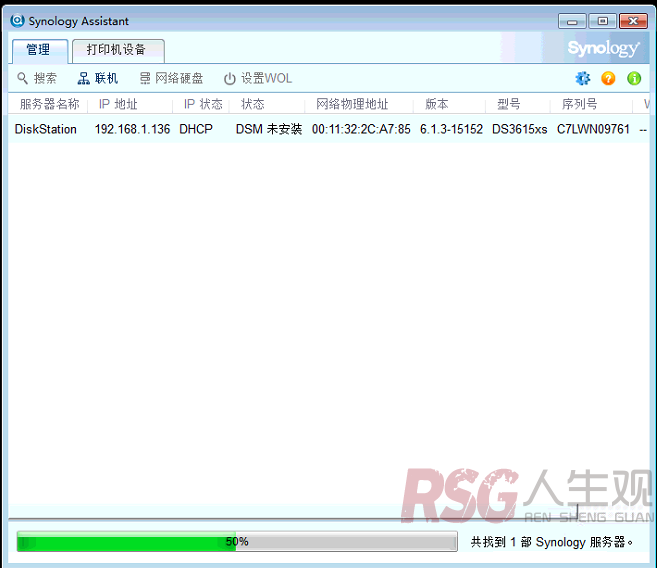
Task: Click version 6.1.3-15152 cell
Action: point(451,129)
